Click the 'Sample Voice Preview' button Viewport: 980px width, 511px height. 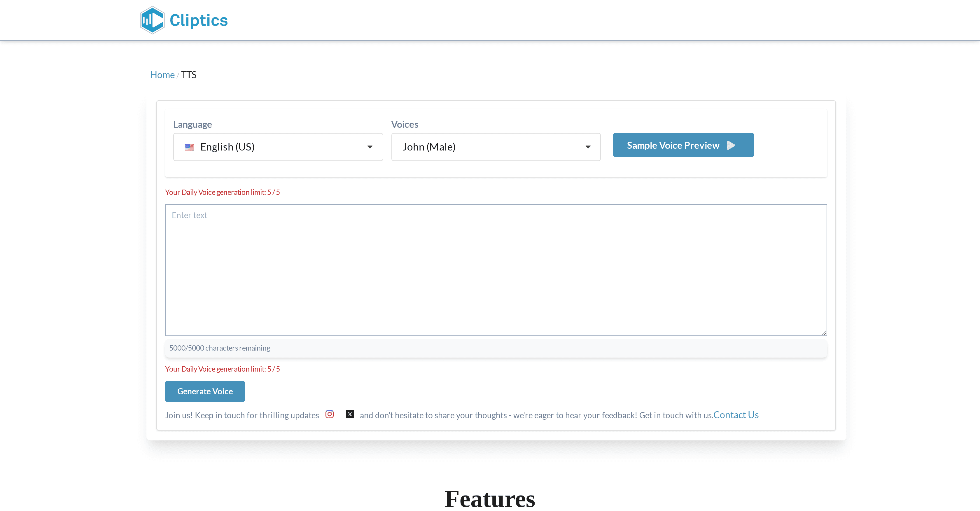click(x=683, y=145)
